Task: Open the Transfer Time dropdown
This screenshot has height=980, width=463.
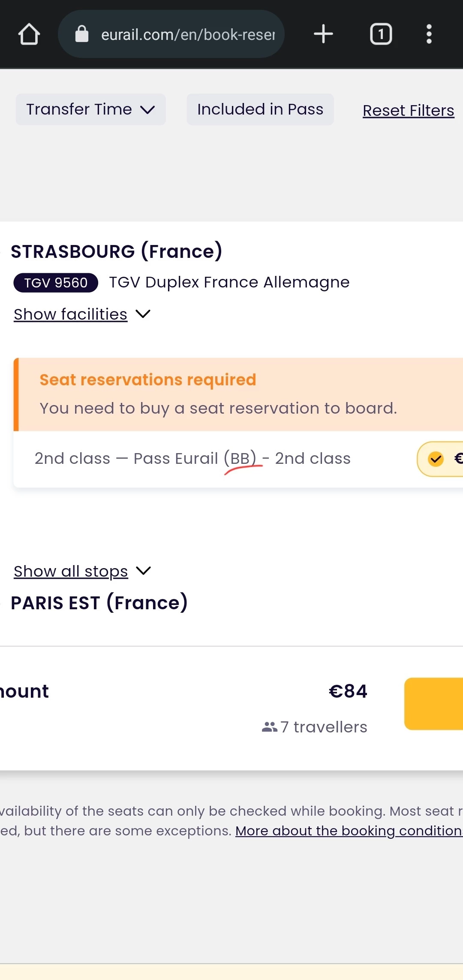Action: click(x=90, y=109)
